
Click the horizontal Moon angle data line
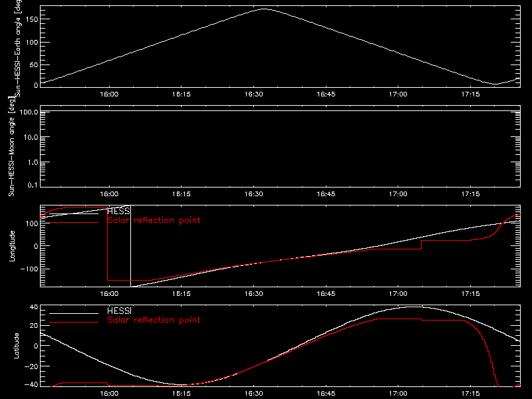280,111
